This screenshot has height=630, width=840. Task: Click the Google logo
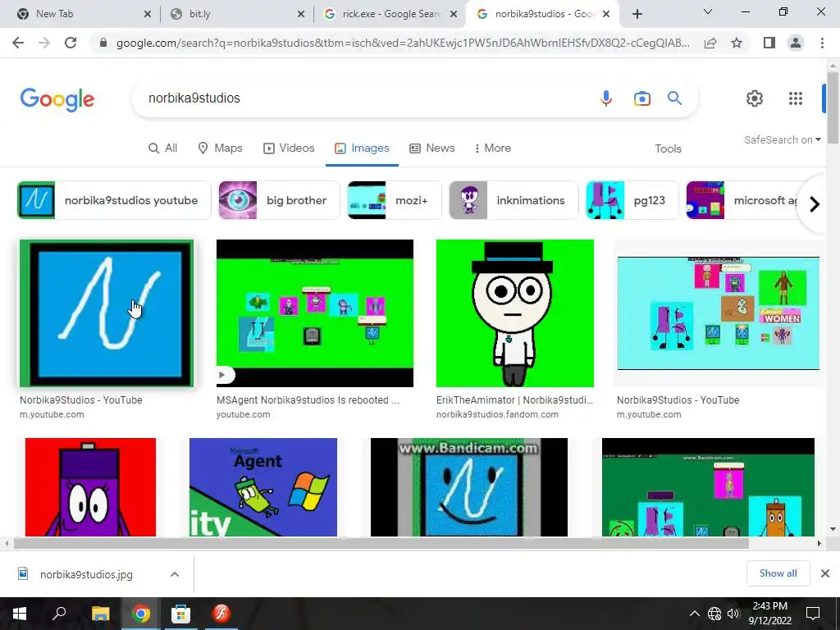pyautogui.click(x=57, y=99)
